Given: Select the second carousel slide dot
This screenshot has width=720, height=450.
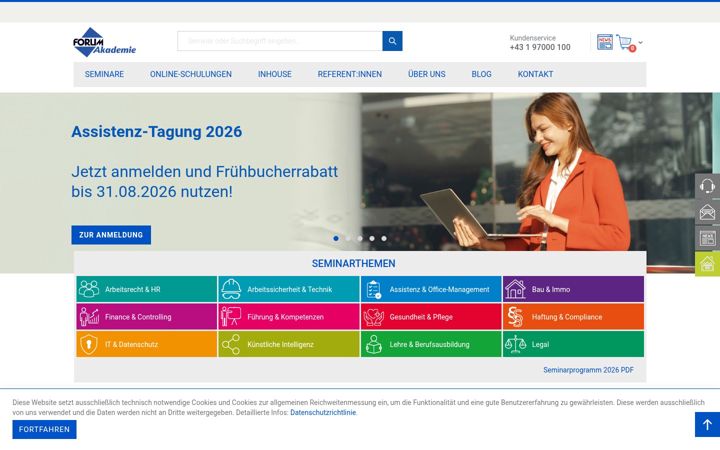Looking at the screenshot, I should (348, 238).
